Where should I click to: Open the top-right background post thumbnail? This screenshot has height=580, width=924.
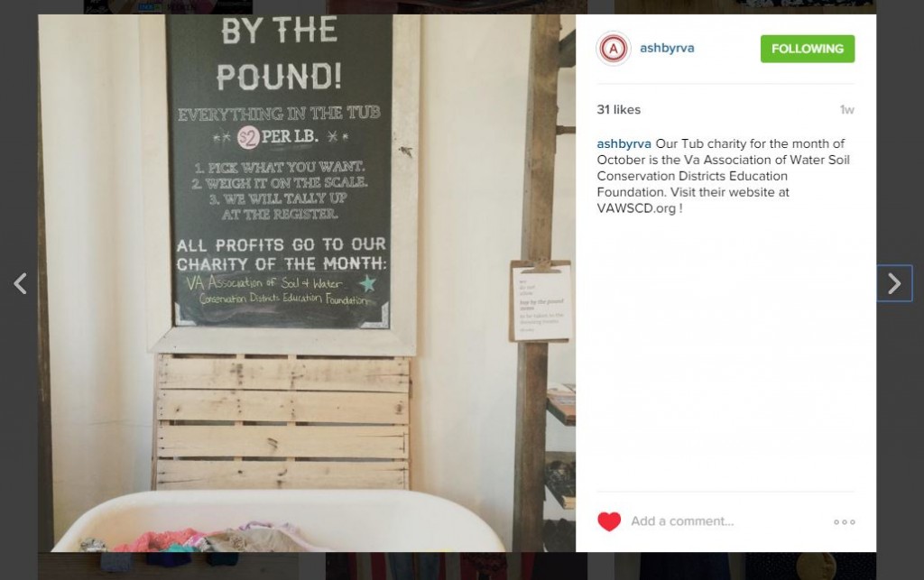tap(744, 7)
